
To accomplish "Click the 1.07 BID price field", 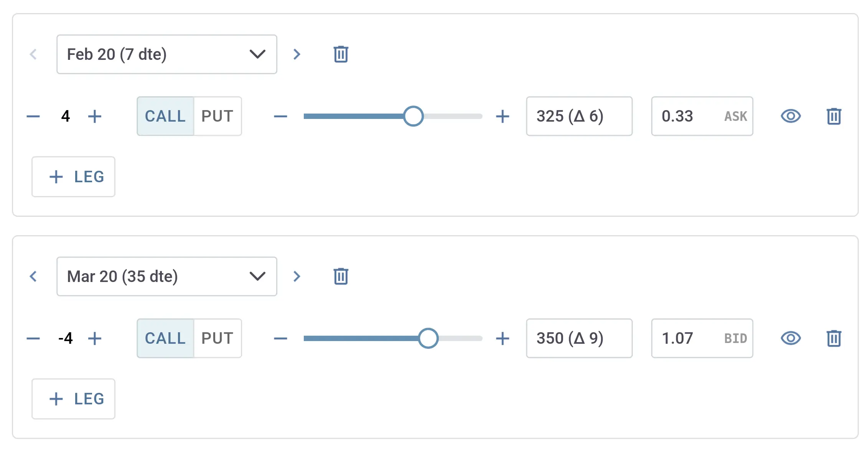I will tap(702, 338).
